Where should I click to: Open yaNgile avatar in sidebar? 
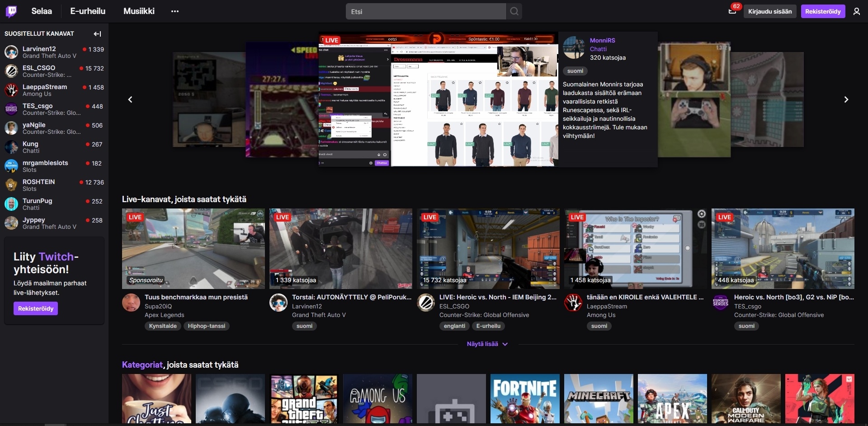pos(11,128)
